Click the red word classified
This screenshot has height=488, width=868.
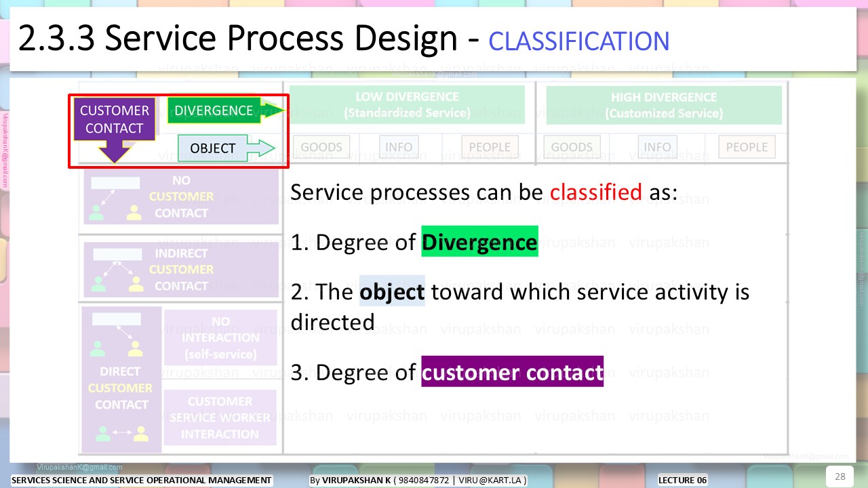[x=595, y=192]
